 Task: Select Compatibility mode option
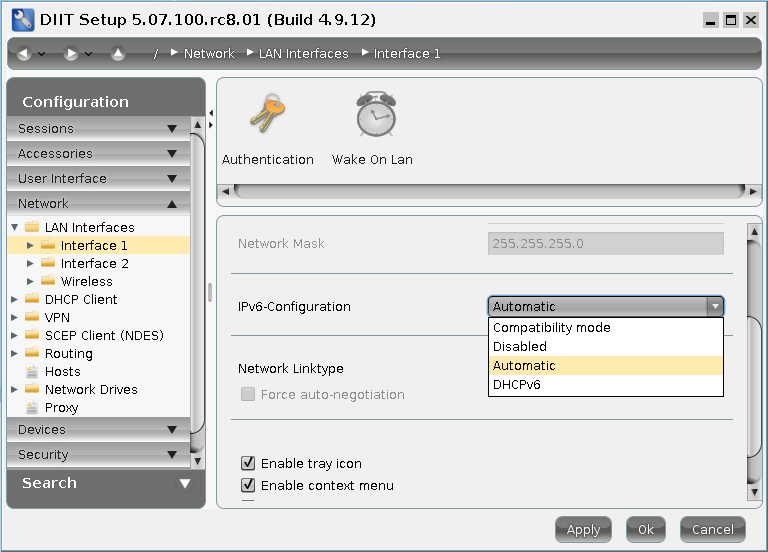[551, 327]
